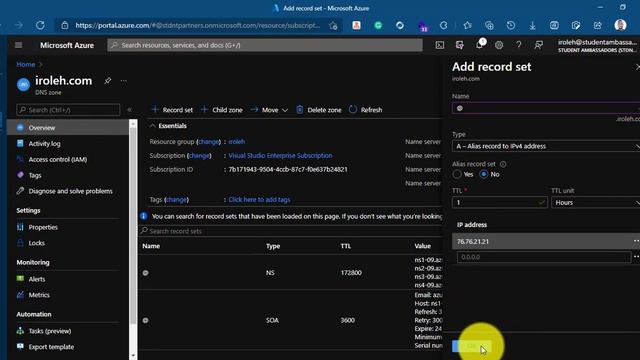Viewport: 640px width, 360px height.
Task: Select the NS record row
Action: (291, 272)
